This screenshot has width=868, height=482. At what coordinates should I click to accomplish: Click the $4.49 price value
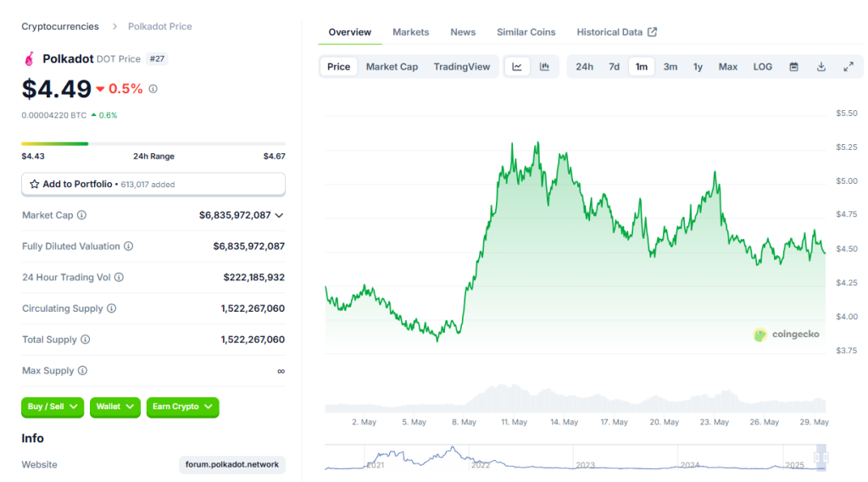coord(57,89)
